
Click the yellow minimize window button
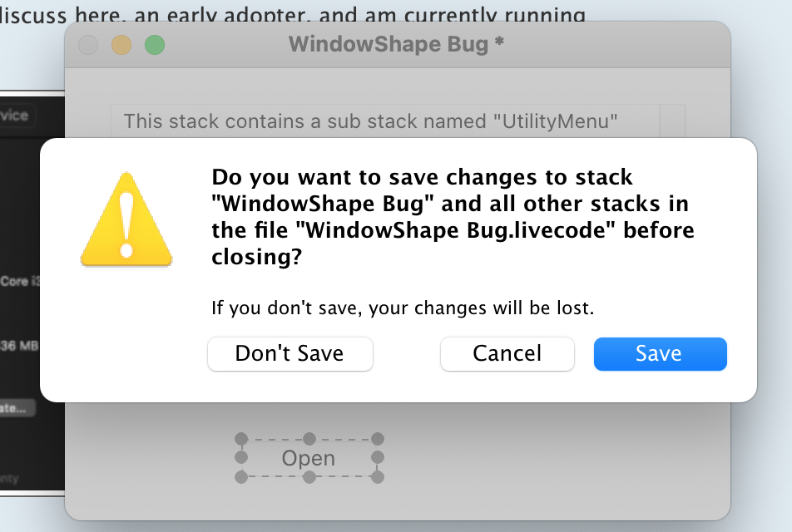(x=121, y=45)
